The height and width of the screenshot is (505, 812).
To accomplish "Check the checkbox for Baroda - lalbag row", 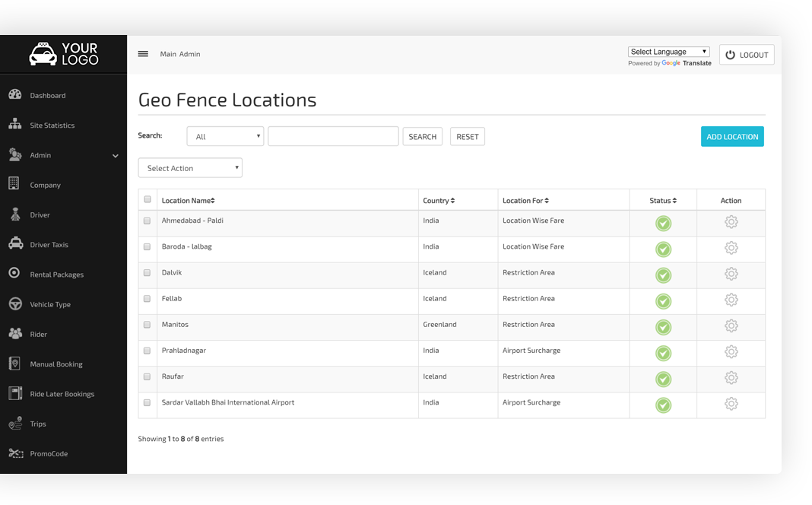I will [x=147, y=248].
